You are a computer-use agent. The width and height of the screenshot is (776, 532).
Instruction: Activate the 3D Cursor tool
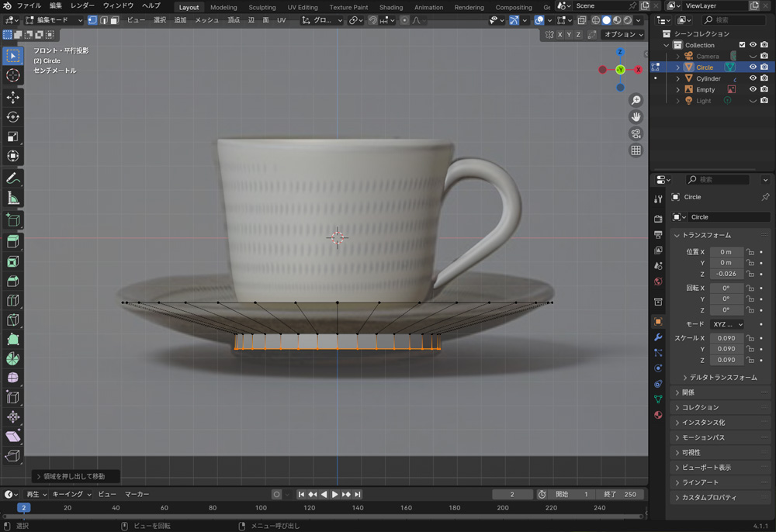pyautogui.click(x=12, y=75)
